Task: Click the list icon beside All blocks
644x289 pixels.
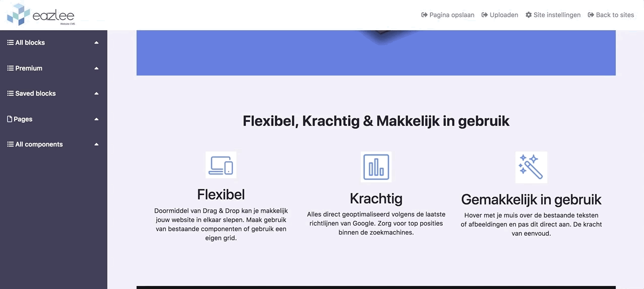Action: [10, 43]
